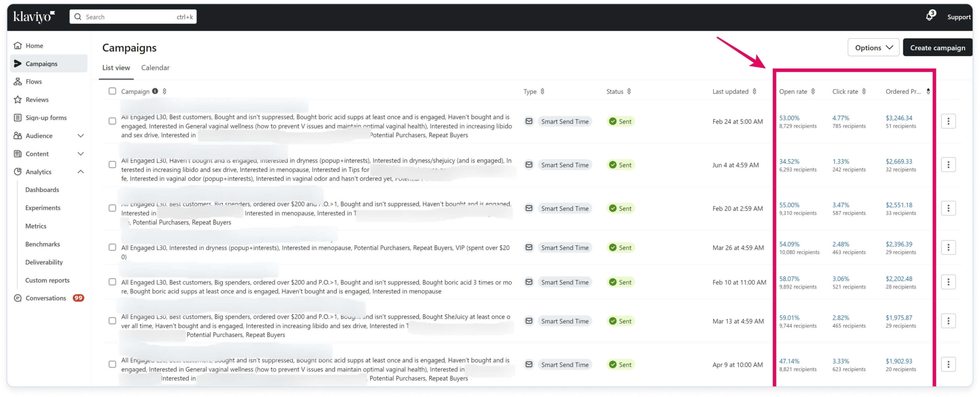Click the Campaign column info icon
980x397 pixels.
pos(155,91)
